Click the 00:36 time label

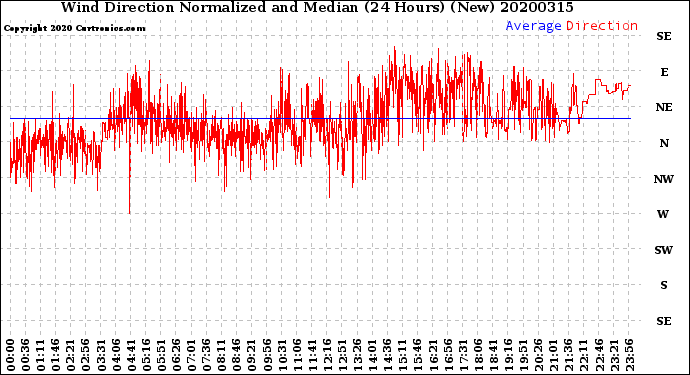(26, 355)
